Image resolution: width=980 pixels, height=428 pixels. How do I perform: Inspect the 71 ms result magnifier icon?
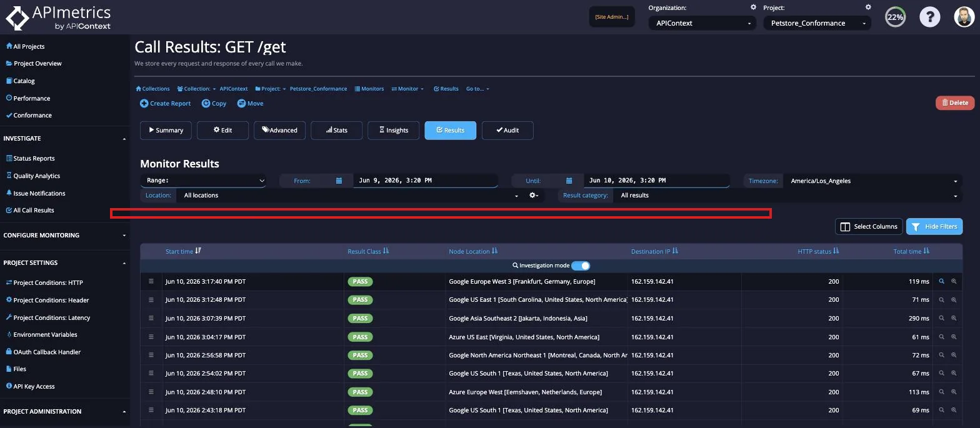point(942,300)
